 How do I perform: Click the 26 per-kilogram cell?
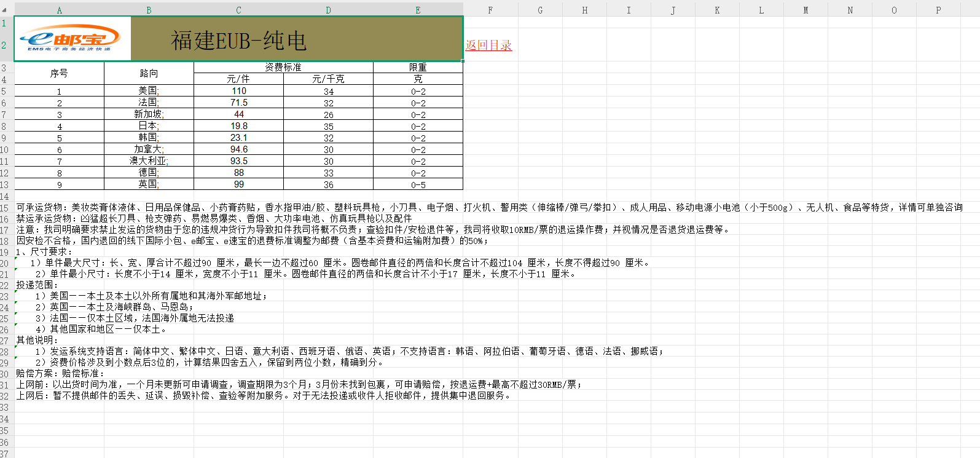point(328,114)
